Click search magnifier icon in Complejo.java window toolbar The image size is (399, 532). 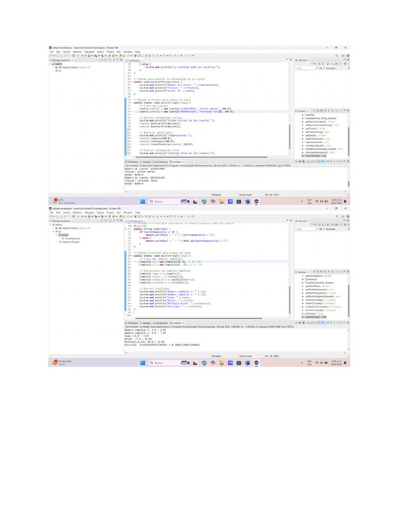337,217
